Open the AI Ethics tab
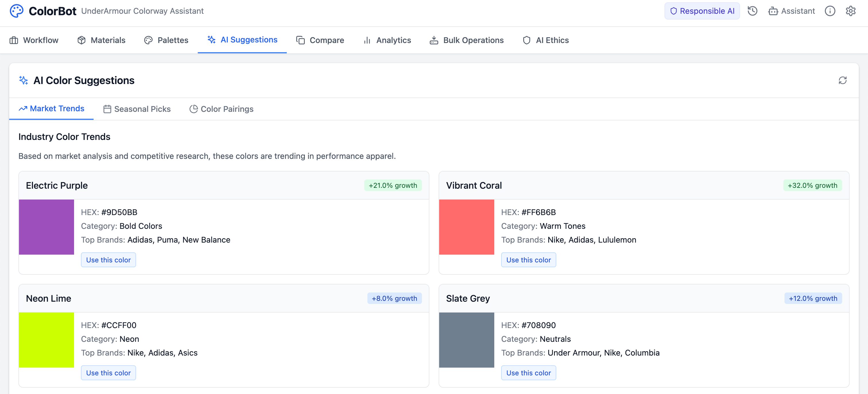Screen dimensions: 868x394 point(546,40)
